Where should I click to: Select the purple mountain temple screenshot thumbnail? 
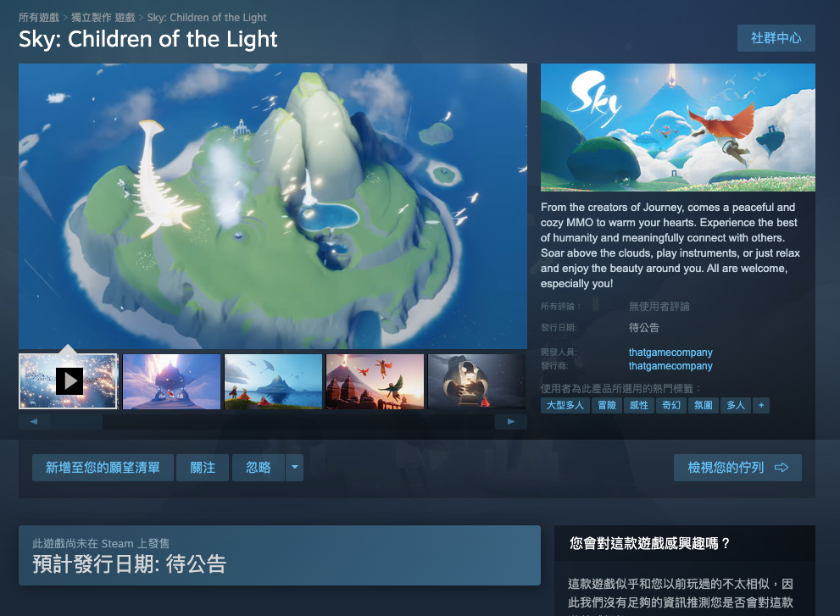[171, 381]
